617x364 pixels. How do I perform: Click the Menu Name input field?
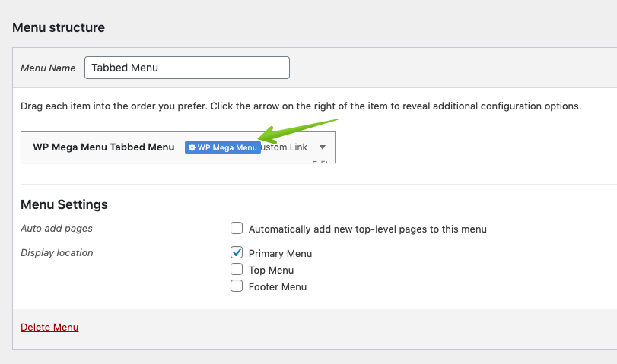coord(187,68)
